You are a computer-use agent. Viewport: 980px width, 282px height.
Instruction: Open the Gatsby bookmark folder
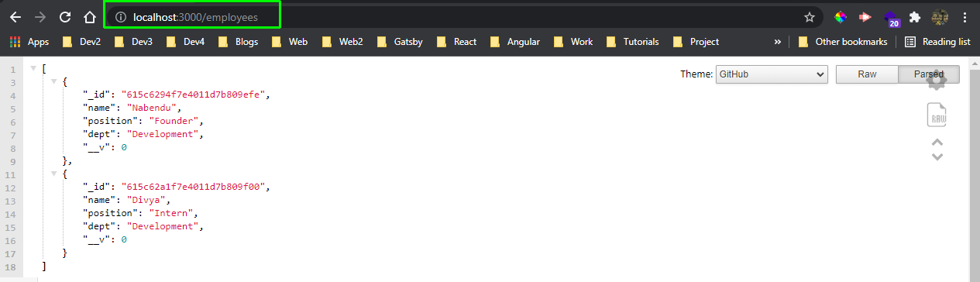[399, 42]
